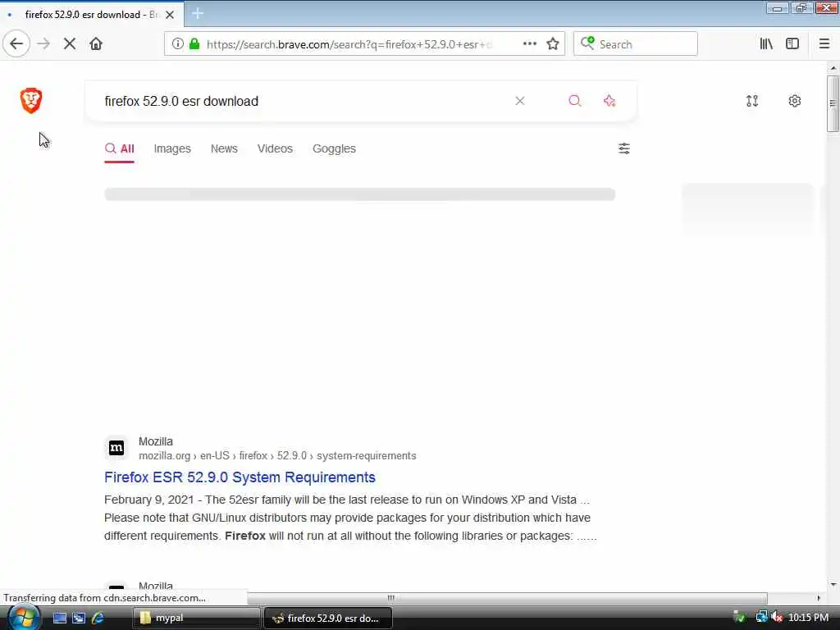
Task: Open the Brave rerank results icon
Action: pos(752,101)
